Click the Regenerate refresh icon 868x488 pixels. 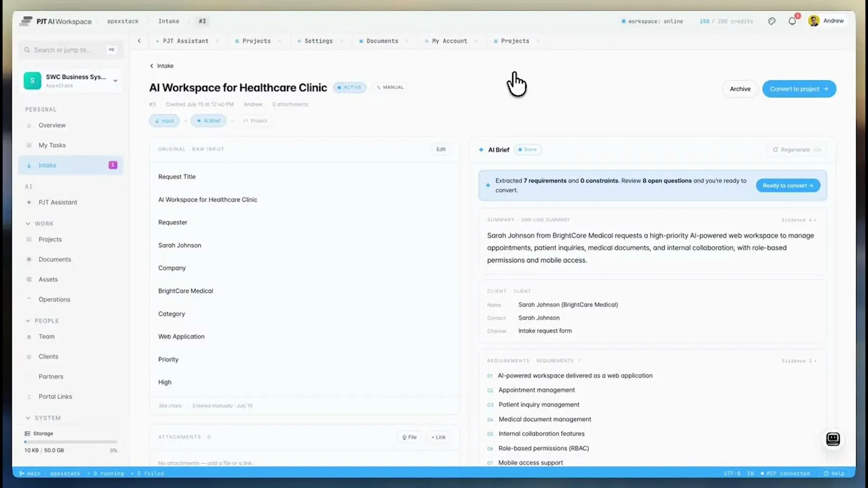pos(775,150)
